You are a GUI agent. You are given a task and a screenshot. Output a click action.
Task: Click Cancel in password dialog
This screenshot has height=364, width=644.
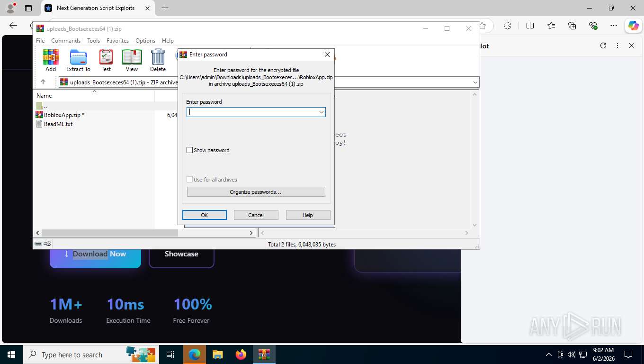tap(256, 215)
